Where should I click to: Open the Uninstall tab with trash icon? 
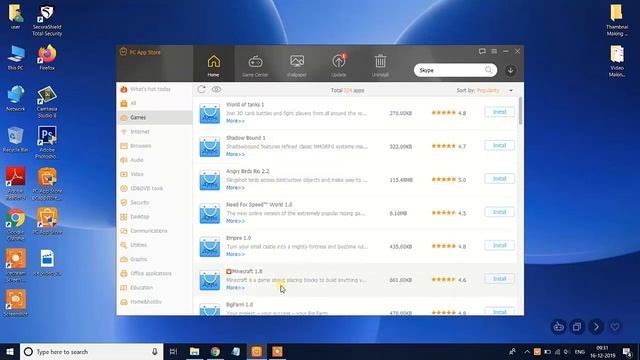(x=380, y=64)
